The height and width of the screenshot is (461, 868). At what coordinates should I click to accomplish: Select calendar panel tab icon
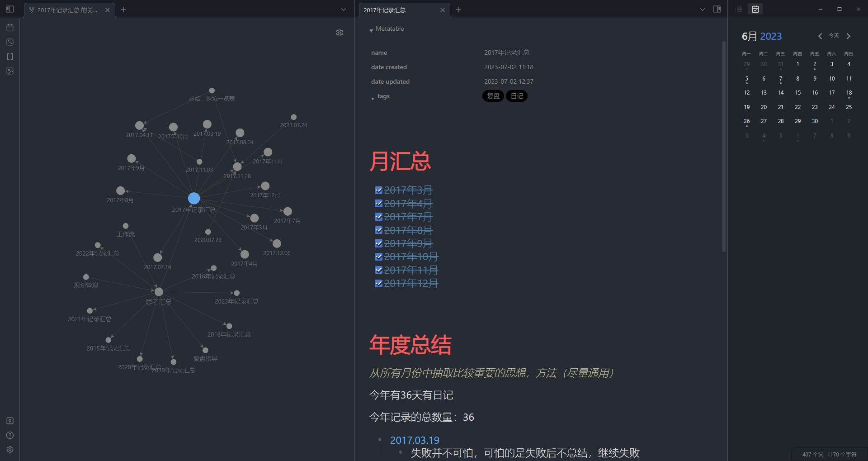pyautogui.click(x=755, y=9)
